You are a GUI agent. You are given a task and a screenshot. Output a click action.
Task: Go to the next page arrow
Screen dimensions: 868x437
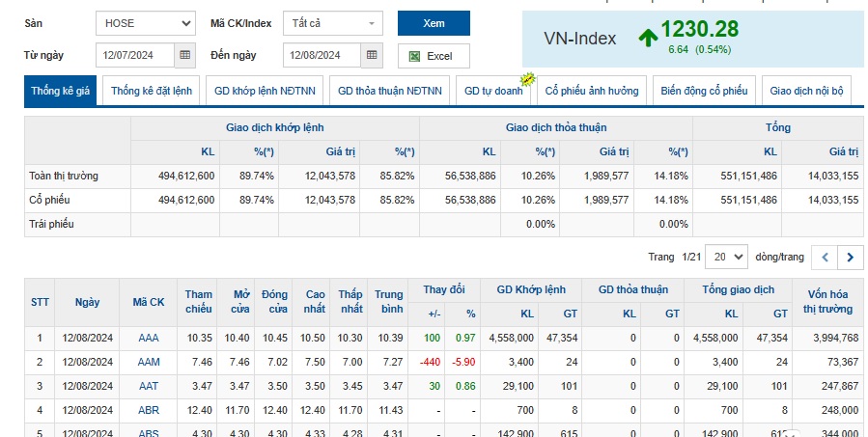850,258
